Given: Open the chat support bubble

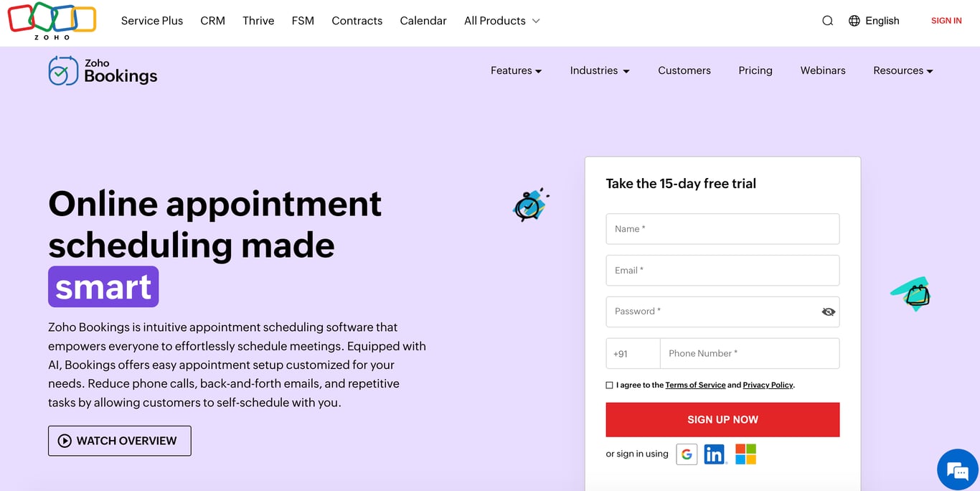Looking at the screenshot, I should [958, 470].
